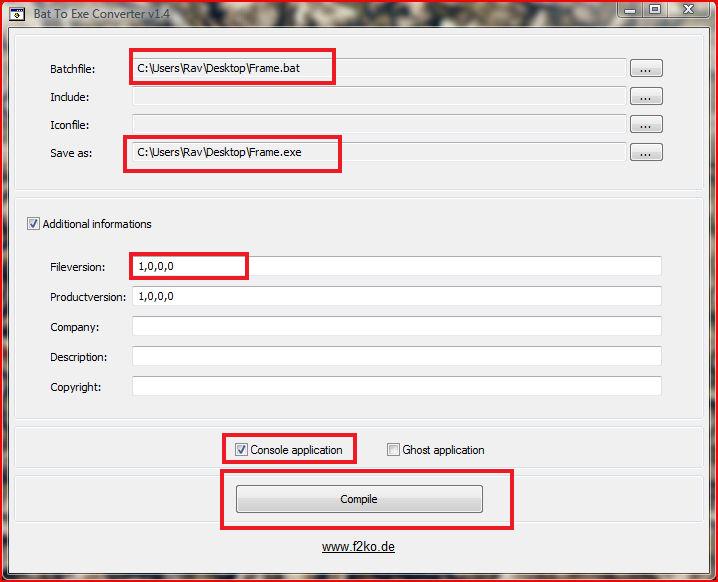
Task: Click the 'Include:' label text
Action: click(70, 97)
